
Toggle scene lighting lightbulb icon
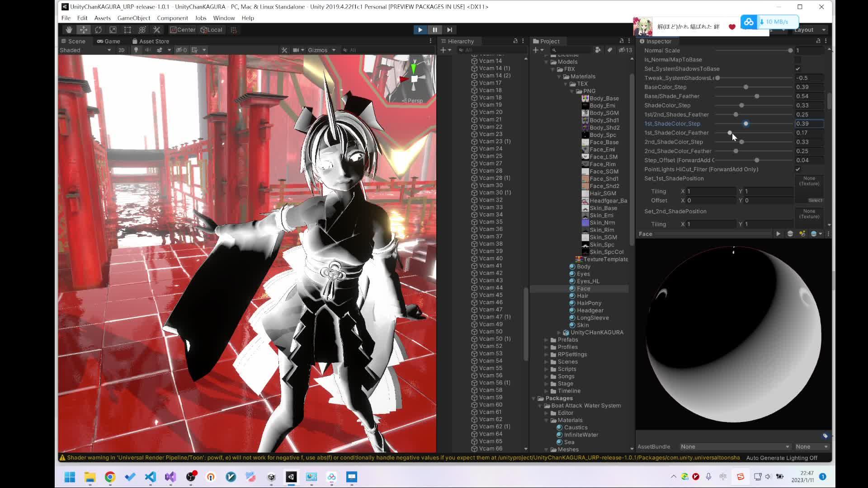[136, 50]
